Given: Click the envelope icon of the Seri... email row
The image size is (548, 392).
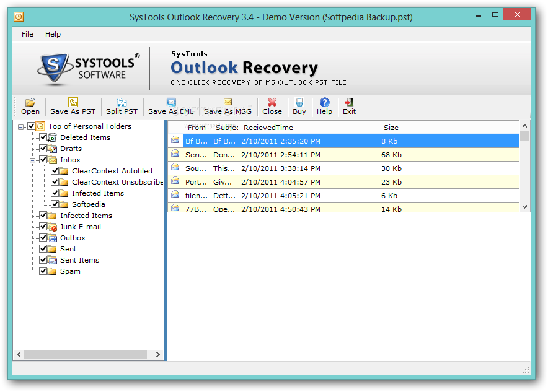Looking at the screenshot, I should click(175, 154).
